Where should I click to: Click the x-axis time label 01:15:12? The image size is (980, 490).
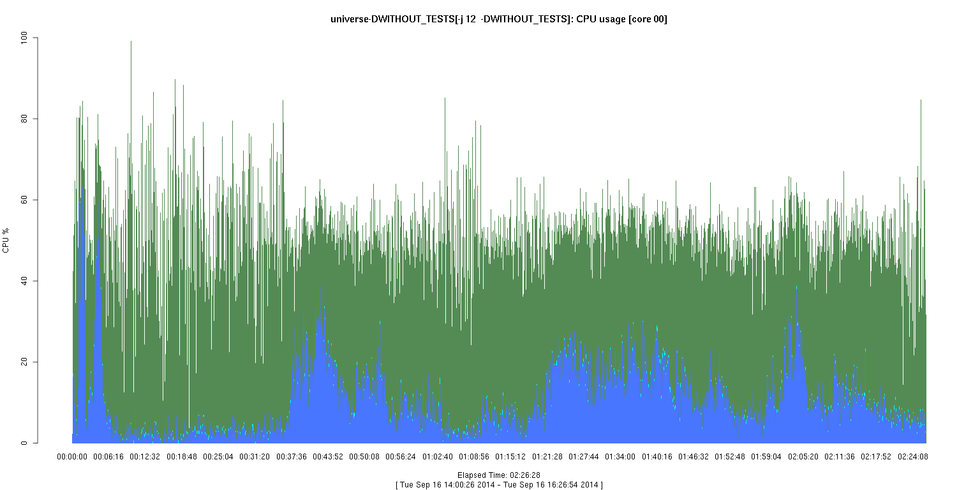pos(510,457)
